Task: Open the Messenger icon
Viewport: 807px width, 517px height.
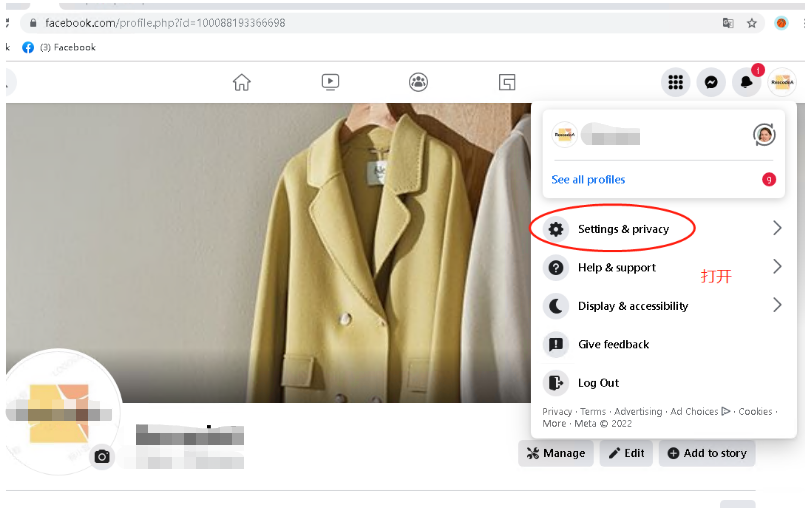Action: point(711,83)
